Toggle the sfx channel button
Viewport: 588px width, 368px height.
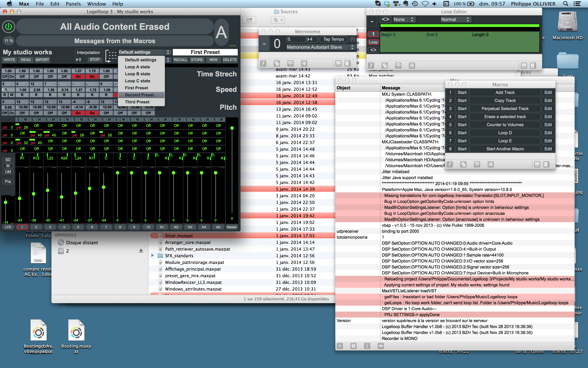tap(218, 227)
